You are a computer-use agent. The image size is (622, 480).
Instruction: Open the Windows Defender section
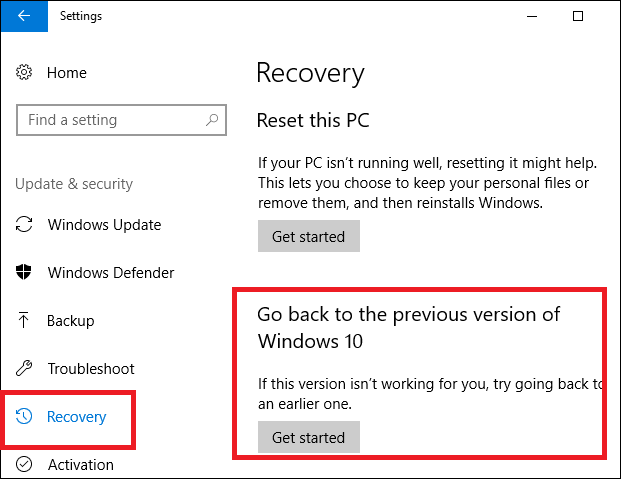coord(111,273)
